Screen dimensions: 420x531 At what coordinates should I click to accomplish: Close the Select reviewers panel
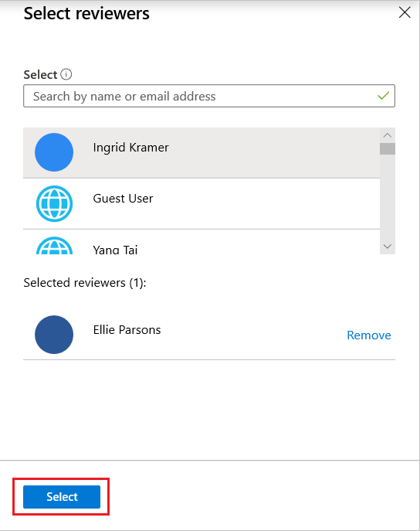coord(405,12)
